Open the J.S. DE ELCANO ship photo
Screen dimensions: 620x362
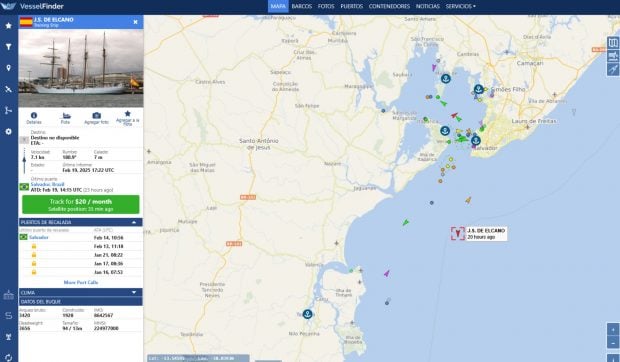point(81,68)
